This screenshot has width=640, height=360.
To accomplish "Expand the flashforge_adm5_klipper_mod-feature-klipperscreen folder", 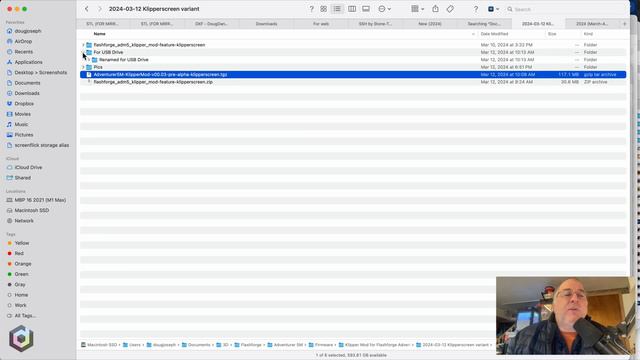I will click(83, 45).
